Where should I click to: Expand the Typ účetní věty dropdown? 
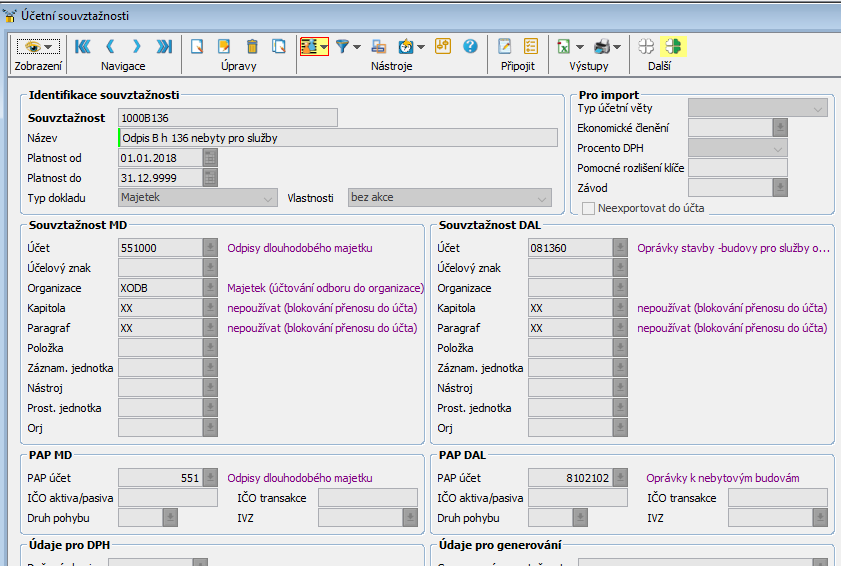click(820, 108)
